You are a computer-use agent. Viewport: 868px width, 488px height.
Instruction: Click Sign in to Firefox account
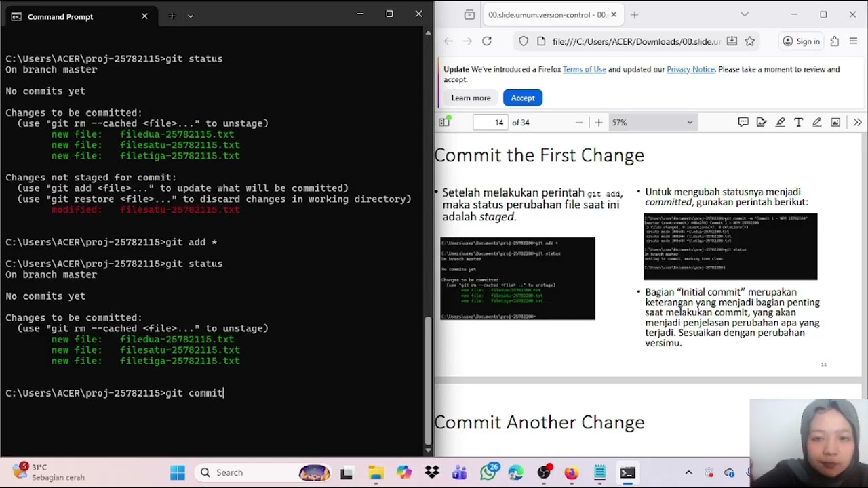pyautogui.click(x=801, y=41)
